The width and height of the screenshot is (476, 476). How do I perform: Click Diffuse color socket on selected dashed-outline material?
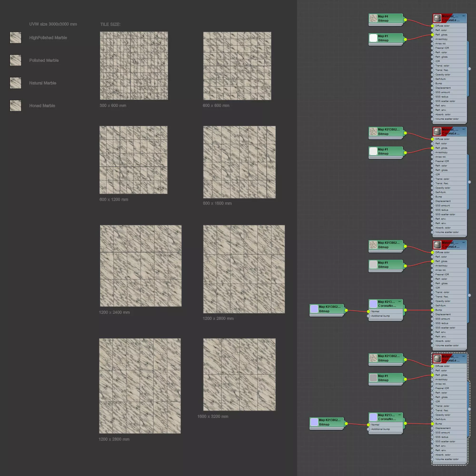432,366
